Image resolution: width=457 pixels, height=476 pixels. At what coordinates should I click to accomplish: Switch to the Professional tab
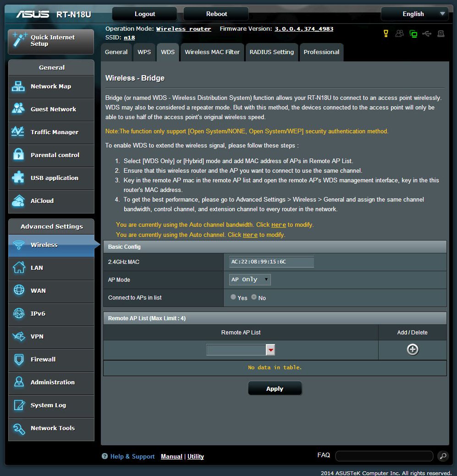pos(321,52)
